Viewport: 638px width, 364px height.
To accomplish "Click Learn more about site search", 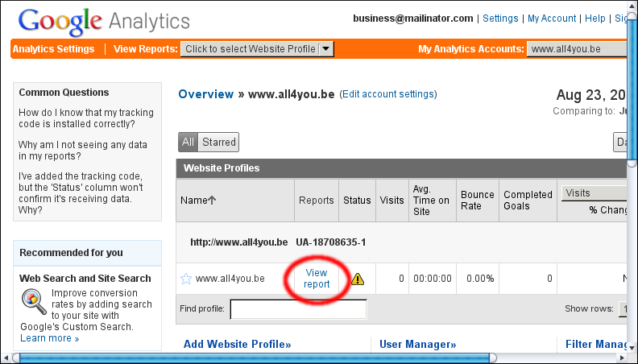I will tap(49, 338).
